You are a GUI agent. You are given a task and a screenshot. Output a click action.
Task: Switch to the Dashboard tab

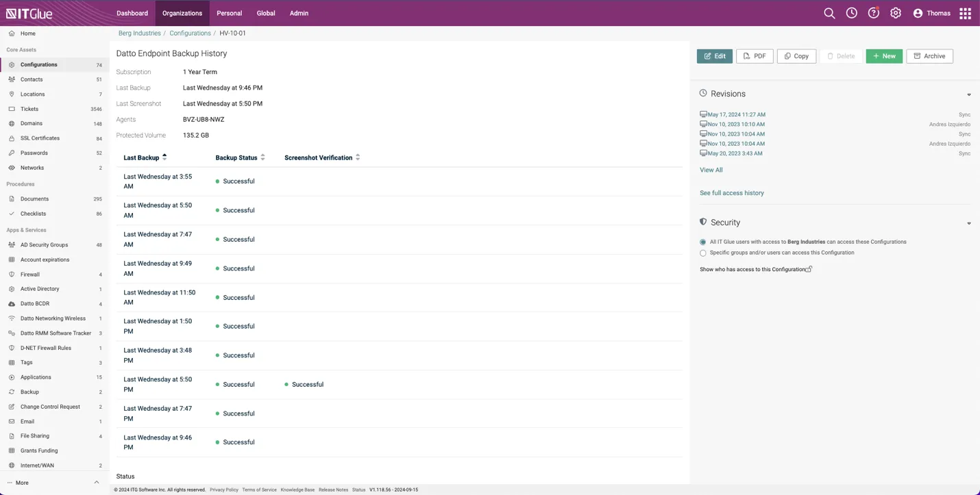[132, 13]
